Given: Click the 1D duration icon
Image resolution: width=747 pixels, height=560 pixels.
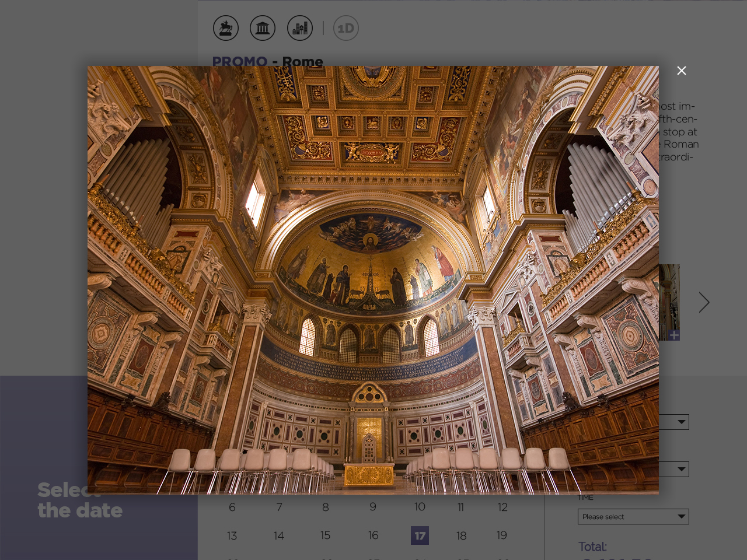Looking at the screenshot, I should click(346, 28).
